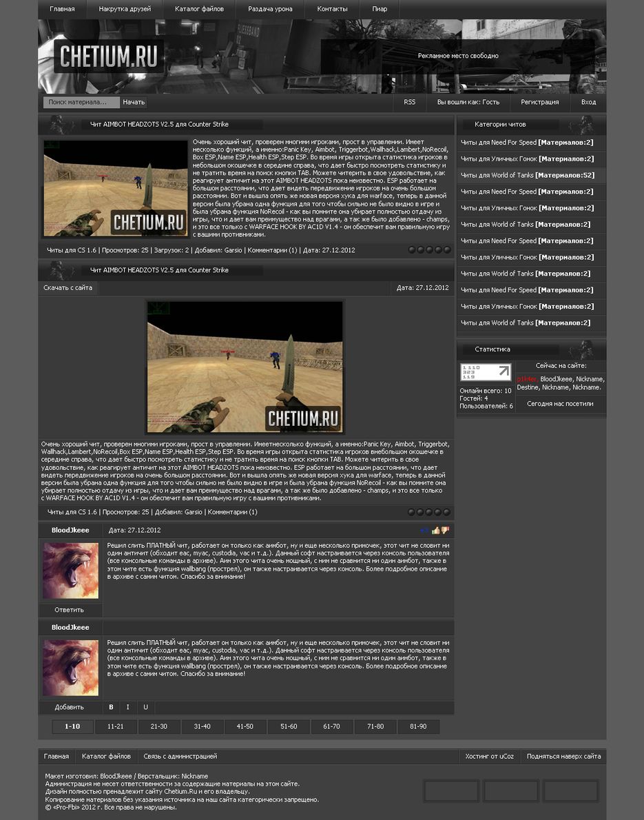
Task: Click Связь с администрацией footer link
Action: pos(180,756)
